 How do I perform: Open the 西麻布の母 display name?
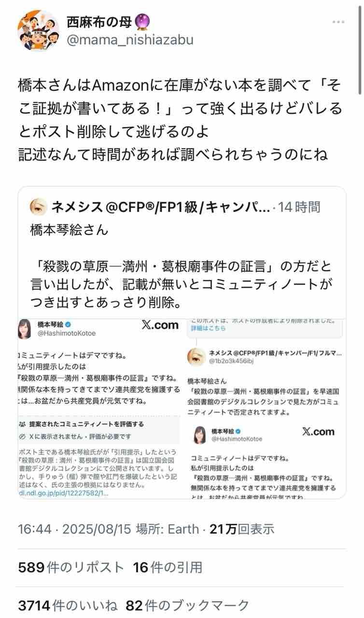point(100,21)
